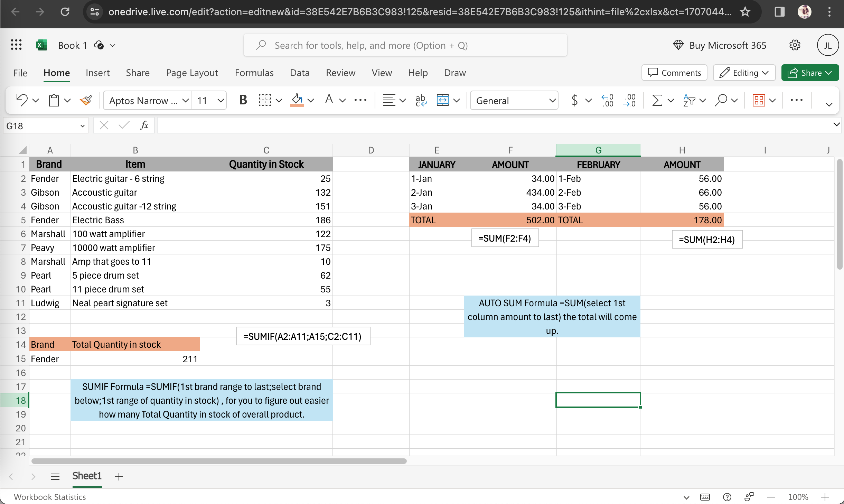Screen dimensions: 844x504
Task: Open the font name dropdown
Action: [185, 101]
